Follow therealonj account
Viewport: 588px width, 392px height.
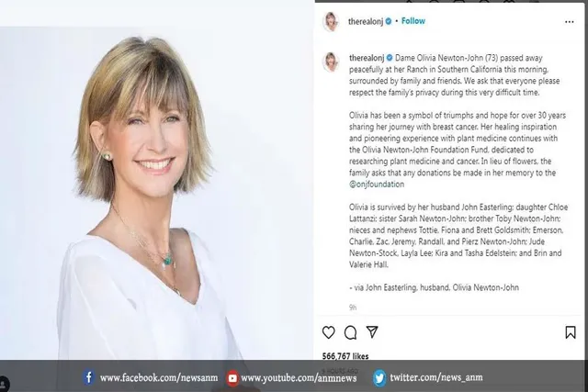413,21
